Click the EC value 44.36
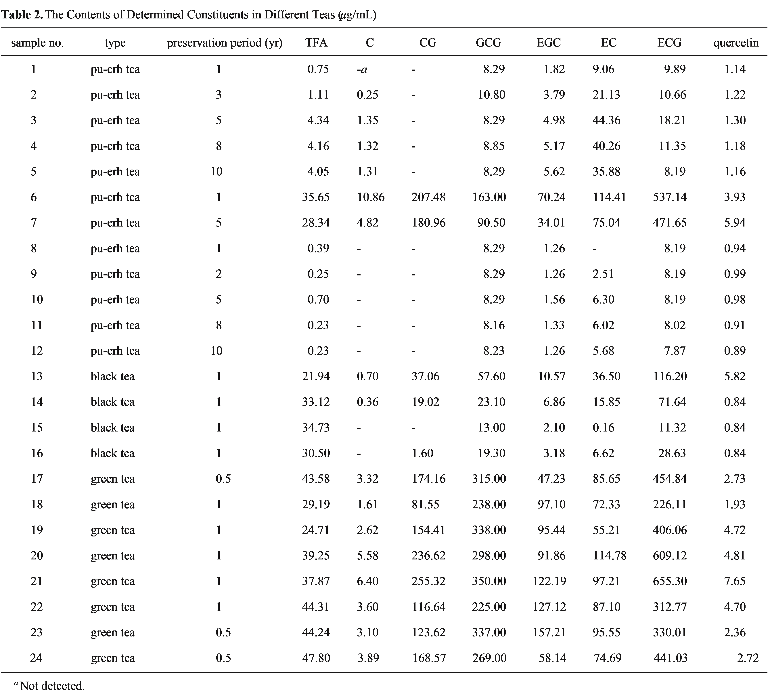The width and height of the screenshot is (770, 700). click(x=607, y=120)
